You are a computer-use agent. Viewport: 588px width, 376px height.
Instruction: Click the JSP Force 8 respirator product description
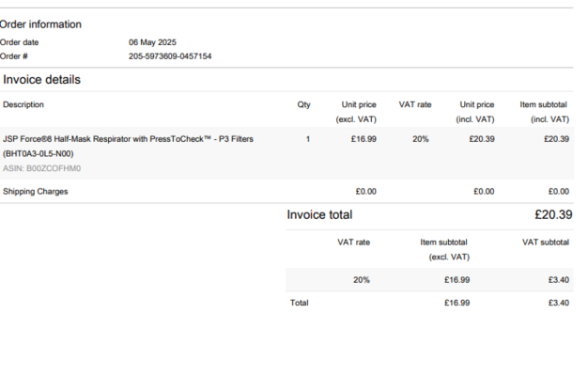click(x=128, y=139)
